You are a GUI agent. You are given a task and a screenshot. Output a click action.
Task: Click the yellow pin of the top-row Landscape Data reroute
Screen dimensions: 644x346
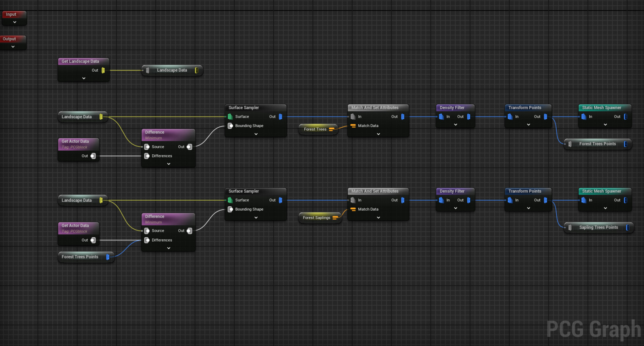101,117
